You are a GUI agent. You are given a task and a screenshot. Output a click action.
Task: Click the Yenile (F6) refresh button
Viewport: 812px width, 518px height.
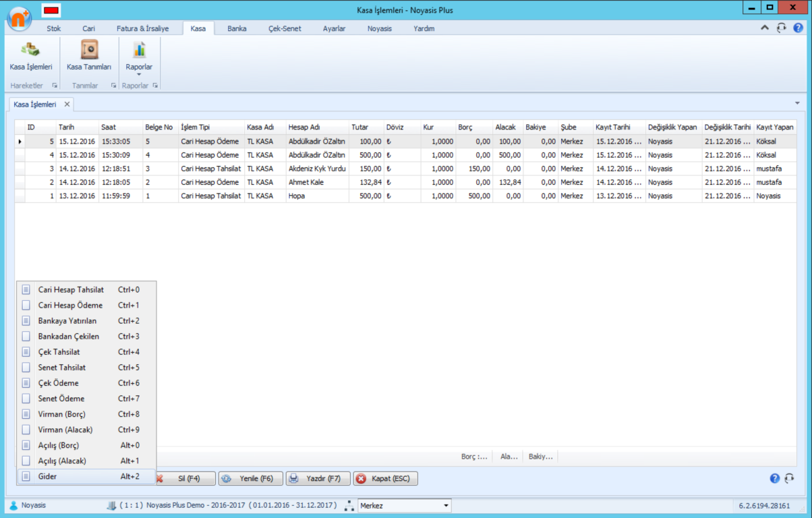click(251, 478)
